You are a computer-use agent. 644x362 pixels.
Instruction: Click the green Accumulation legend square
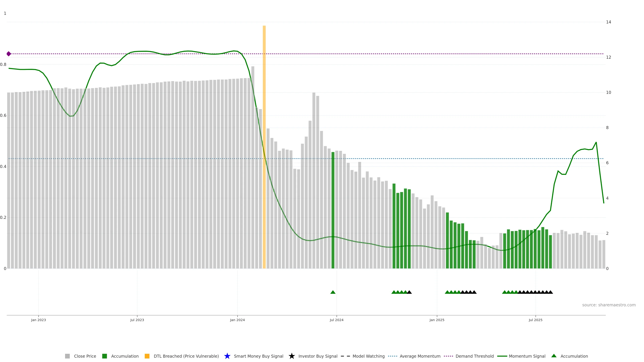[x=104, y=356]
